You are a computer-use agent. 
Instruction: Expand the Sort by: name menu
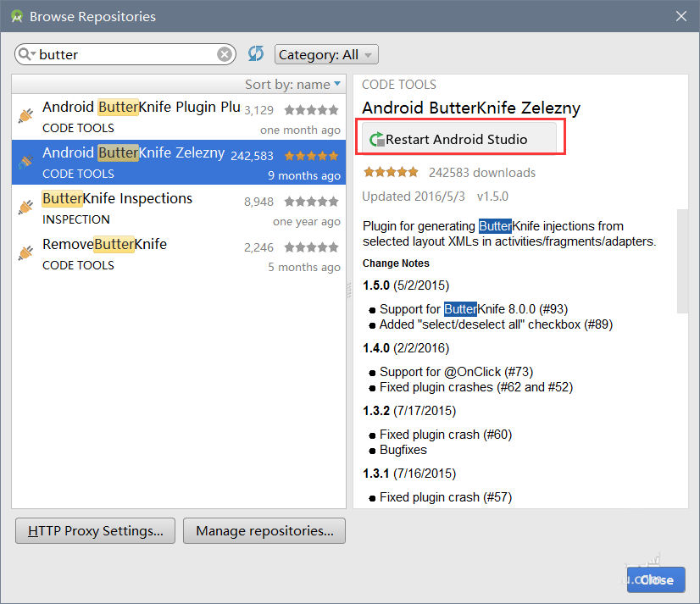coord(292,84)
